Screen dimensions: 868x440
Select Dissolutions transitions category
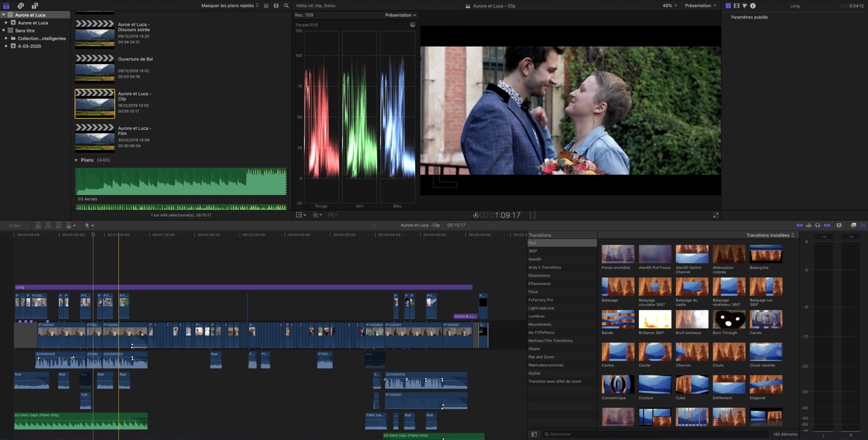pyautogui.click(x=562, y=276)
